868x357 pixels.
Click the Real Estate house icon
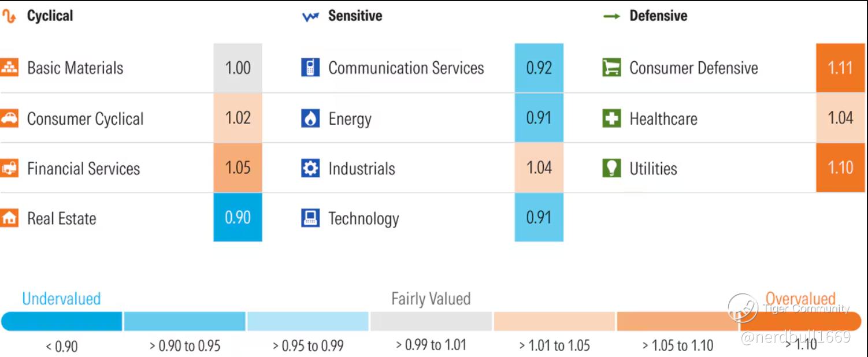tap(9, 218)
